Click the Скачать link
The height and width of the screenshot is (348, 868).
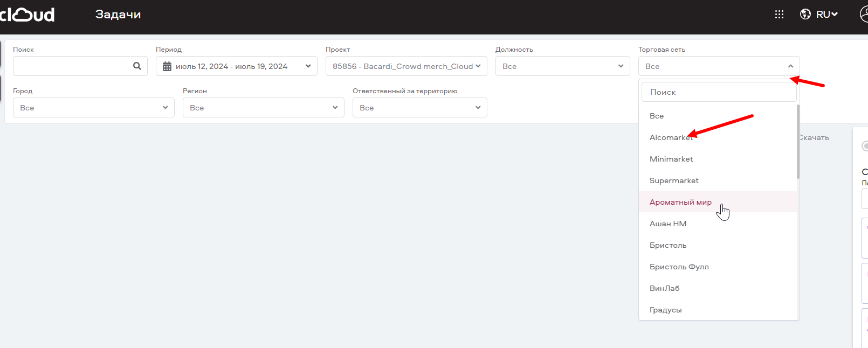point(814,138)
